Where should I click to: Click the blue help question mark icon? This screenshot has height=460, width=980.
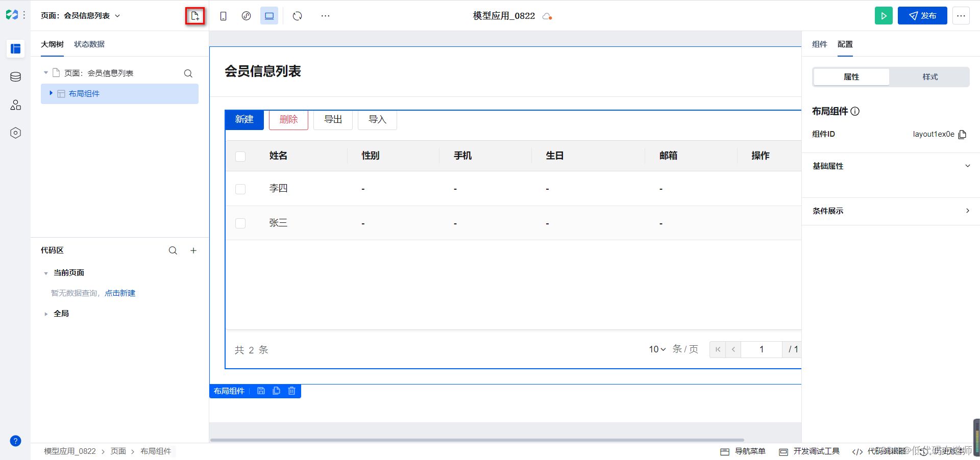[15, 441]
